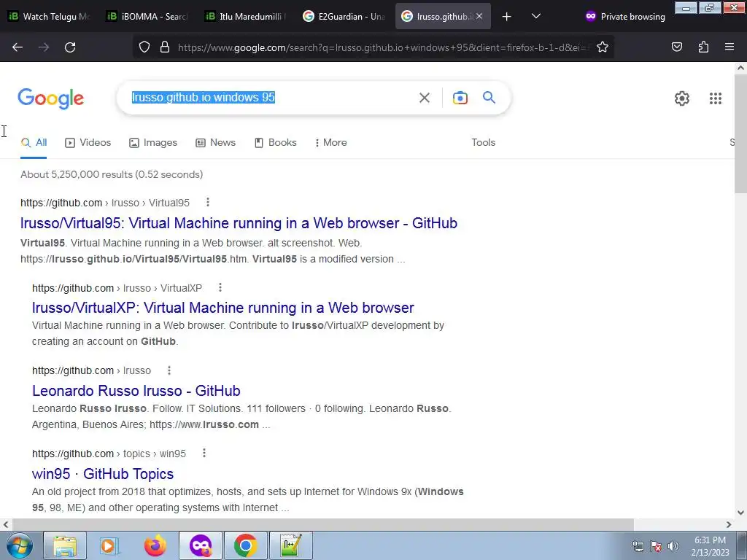Reload the current page
Viewport: 747px width, 560px height.
coord(70,47)
